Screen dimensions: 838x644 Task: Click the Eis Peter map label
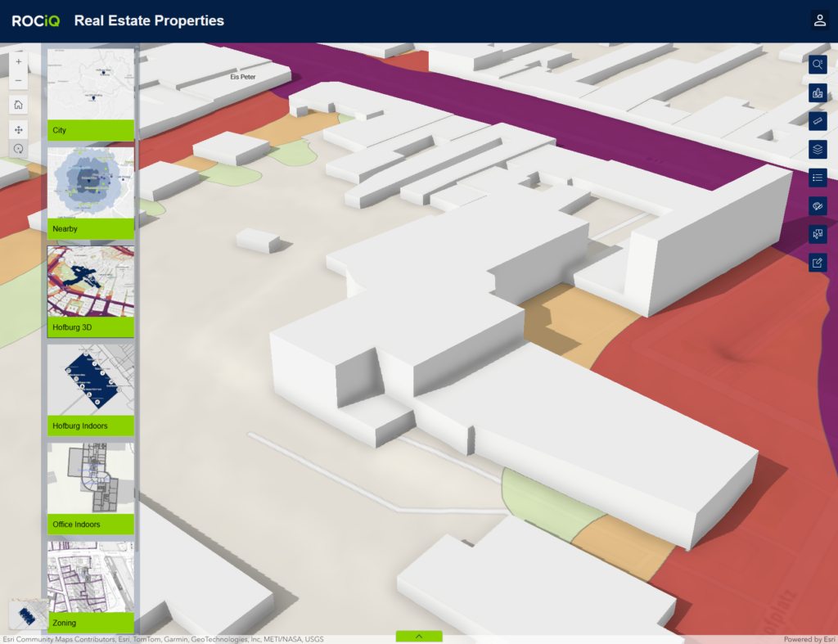pos(242,77)
